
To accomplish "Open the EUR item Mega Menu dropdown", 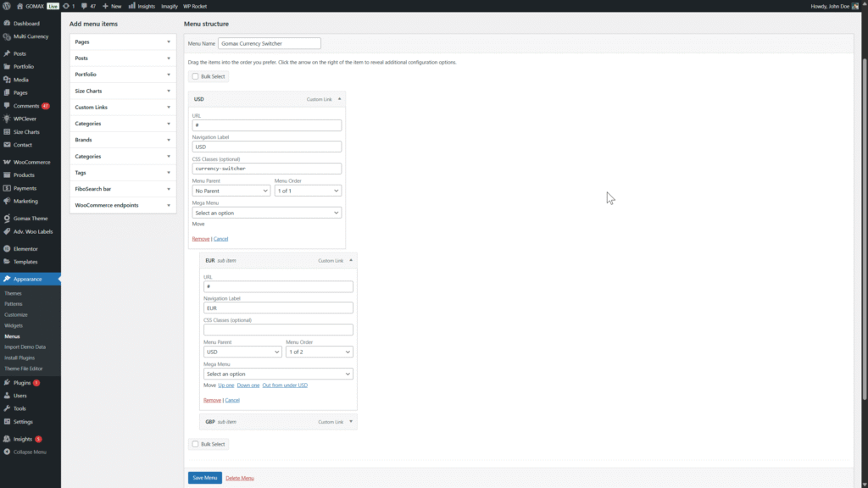I will point(278,374).
